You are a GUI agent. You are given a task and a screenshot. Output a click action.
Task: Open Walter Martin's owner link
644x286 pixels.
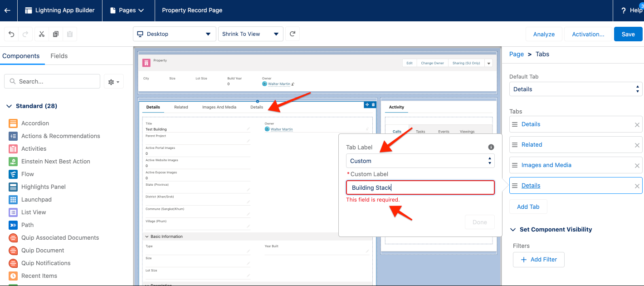(x=278, y=84)
